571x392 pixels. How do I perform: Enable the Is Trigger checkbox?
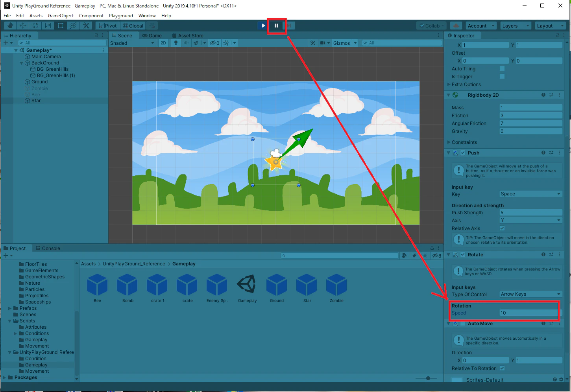[x=502, y=76]
